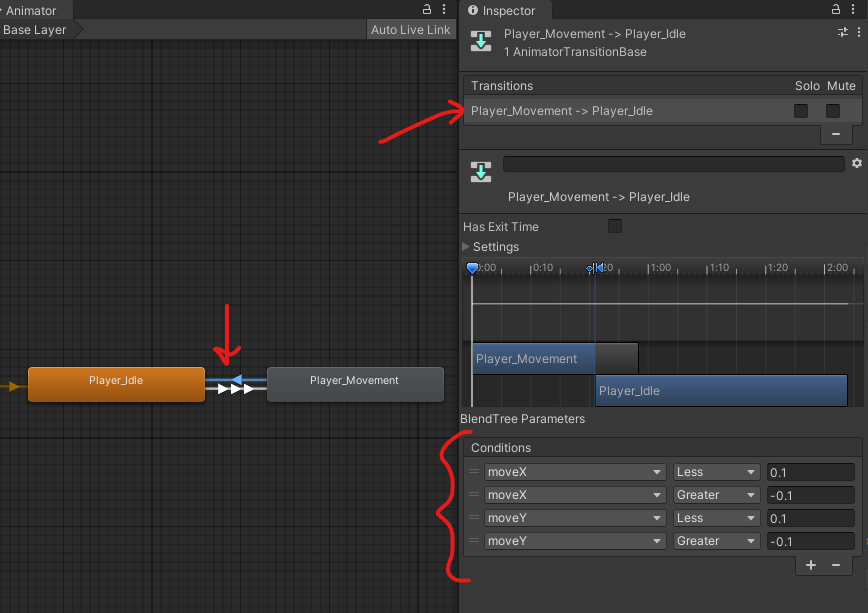Image resolution: width=868 pixels, height=613 pixels.
Task: Open the Greater dropdown on last moveY condition
Action: (717, 541)
